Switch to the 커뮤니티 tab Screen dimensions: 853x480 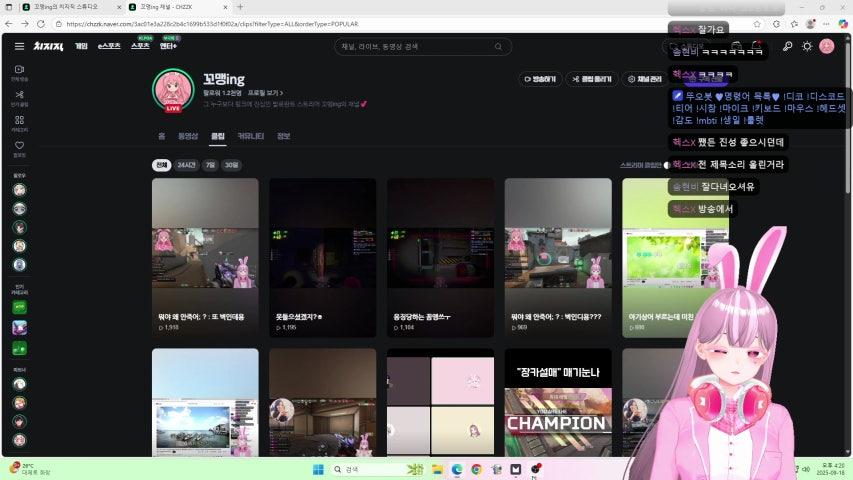click(x=250, y=136)
